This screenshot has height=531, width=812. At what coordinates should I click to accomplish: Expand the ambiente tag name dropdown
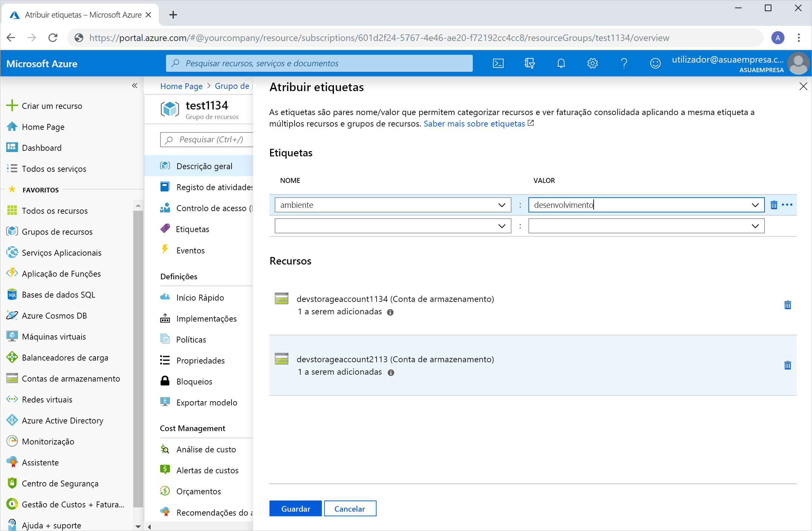tap(501, 205)
